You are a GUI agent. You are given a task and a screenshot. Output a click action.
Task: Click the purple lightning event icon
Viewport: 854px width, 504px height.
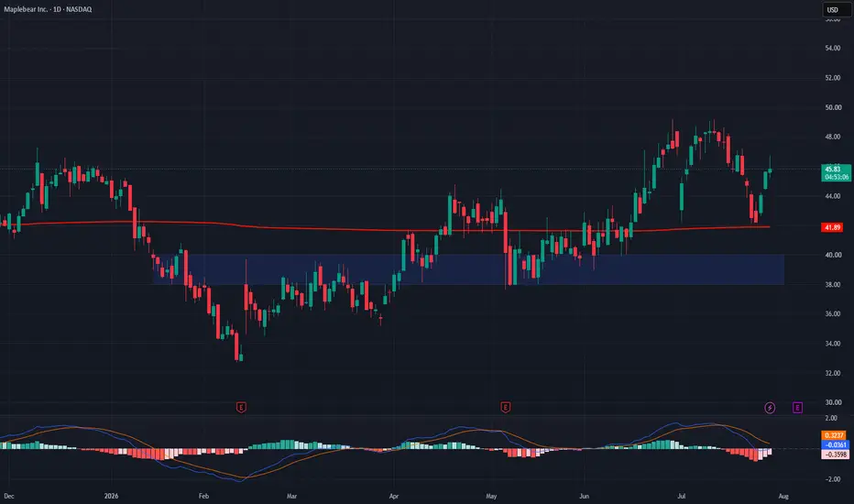[770, 408]
